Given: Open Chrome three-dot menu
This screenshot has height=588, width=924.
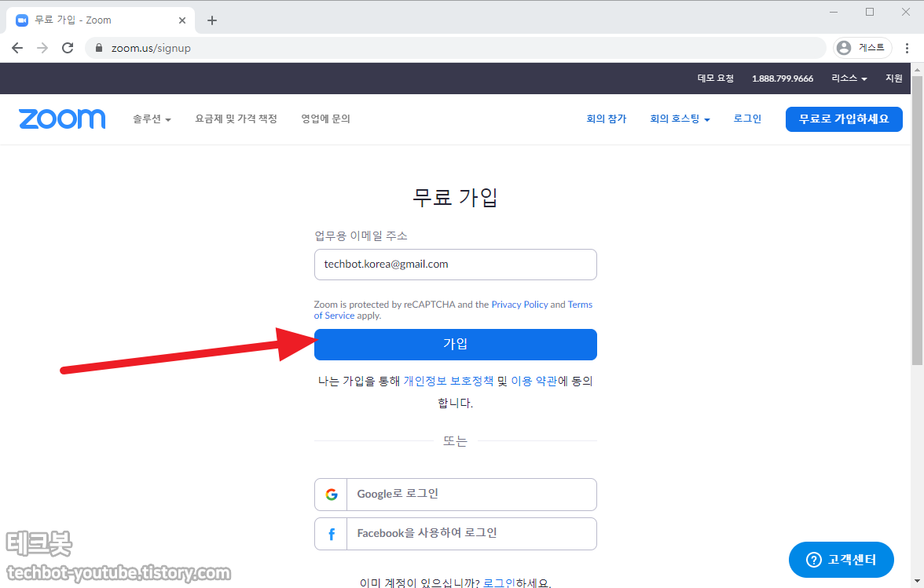Looking at the screenshot, I should pos(907,48).
